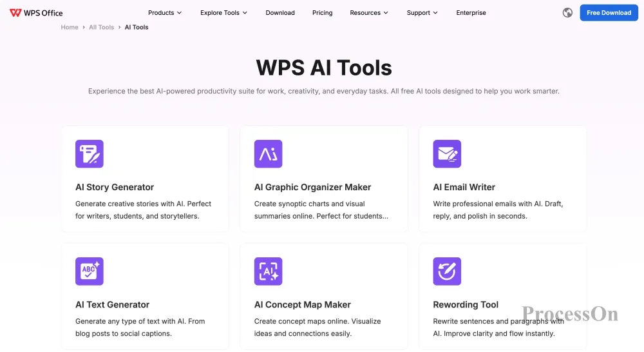Click 'Create synoptic charts and visual summaries' text

tap(321, 210)
